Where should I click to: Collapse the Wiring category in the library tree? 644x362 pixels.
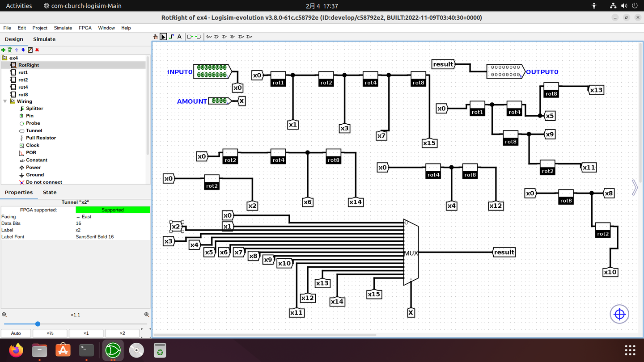[4, 101]
